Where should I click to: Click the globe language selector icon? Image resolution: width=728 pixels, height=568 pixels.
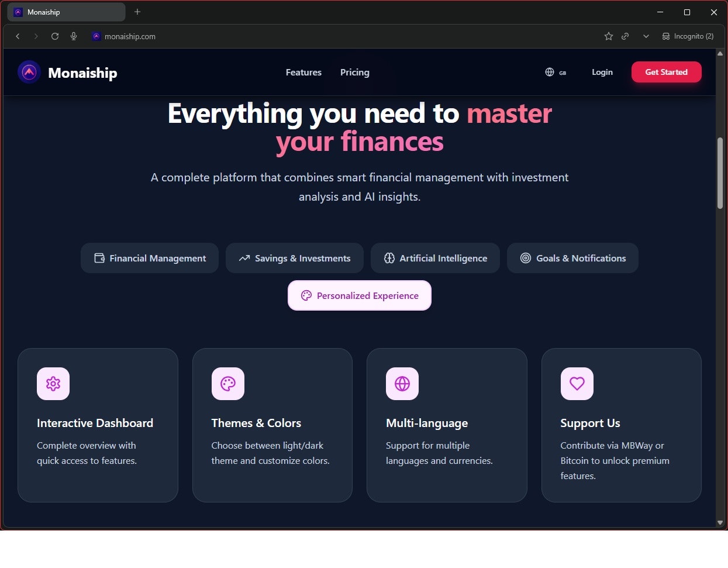550,73
